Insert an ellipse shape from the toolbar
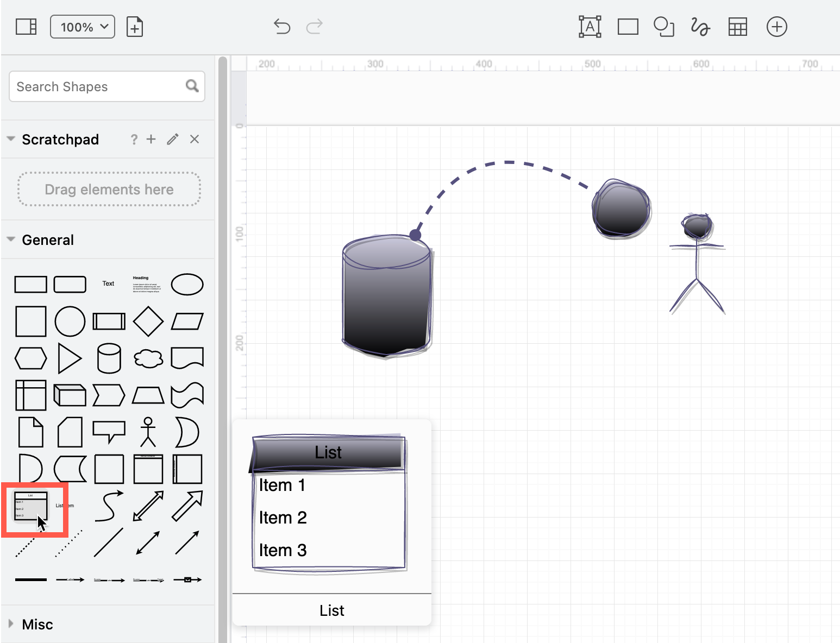840x643 pixels. point(664,26)
